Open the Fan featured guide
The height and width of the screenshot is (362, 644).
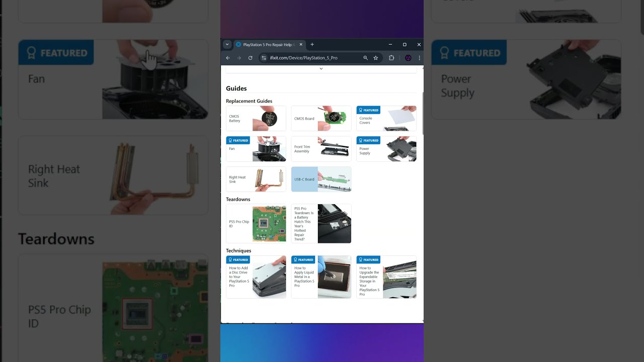(256, 149)
